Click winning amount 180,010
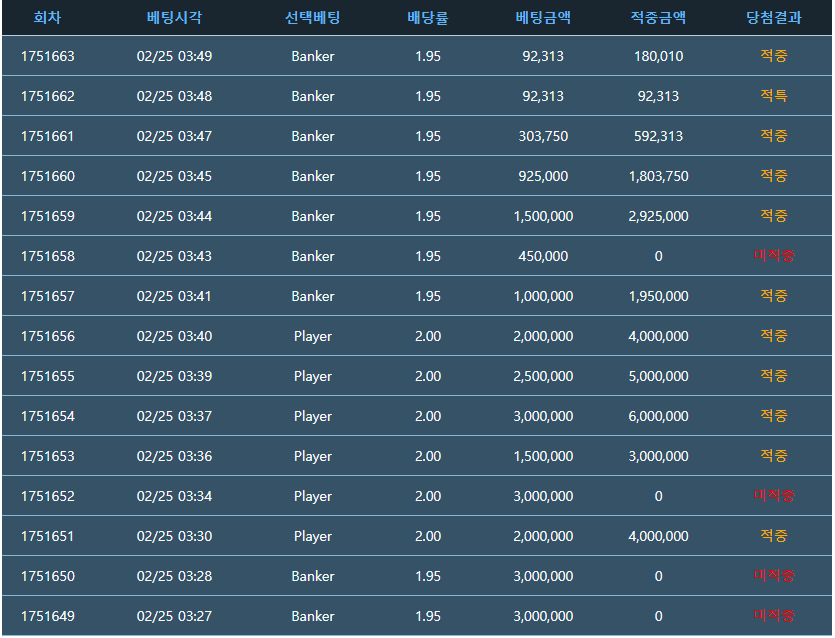 click(658, 56)
